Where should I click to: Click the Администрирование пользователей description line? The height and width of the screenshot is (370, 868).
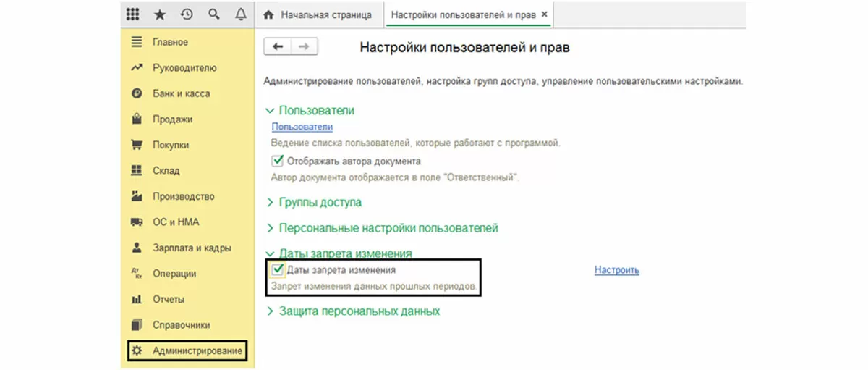point(503,82)
